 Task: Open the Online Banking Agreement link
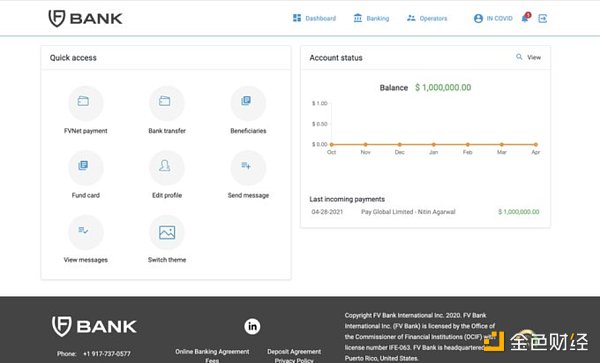click(212, 352)
